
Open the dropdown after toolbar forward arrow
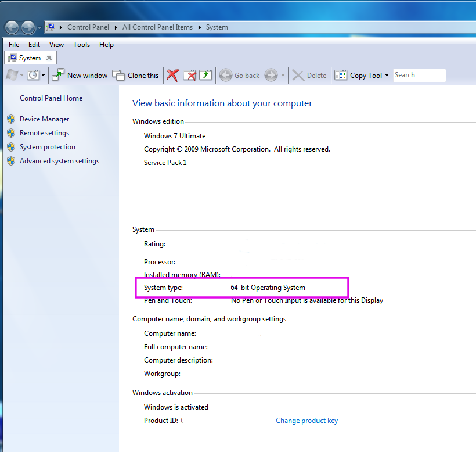pyautogui.click(x=283, y=75)
